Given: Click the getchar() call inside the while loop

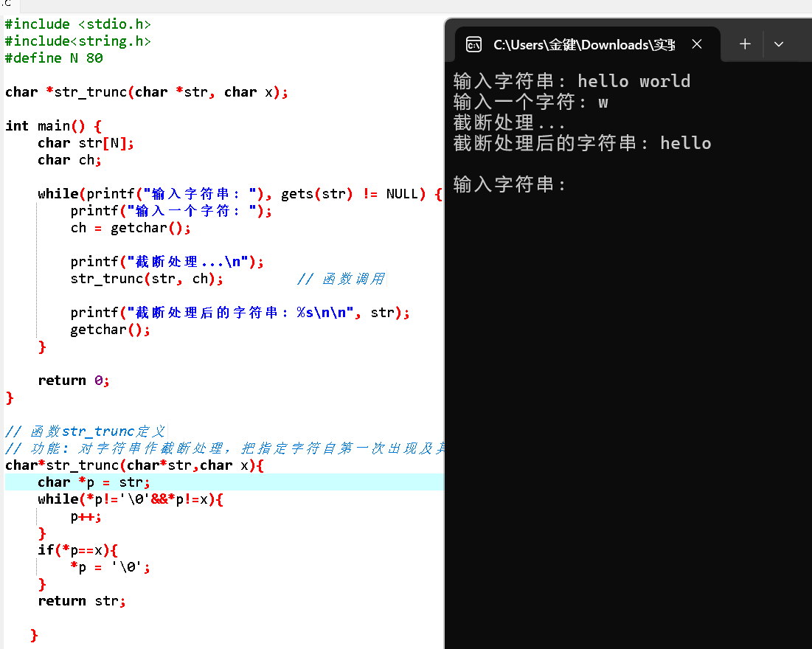Looking at the screenshot, I should [105, 329].
